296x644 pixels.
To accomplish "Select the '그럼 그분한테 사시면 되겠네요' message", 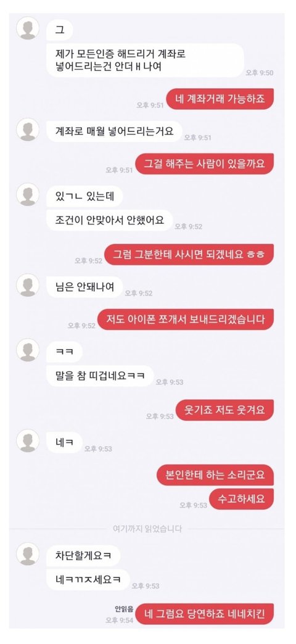I will click(x=189, y=255).
